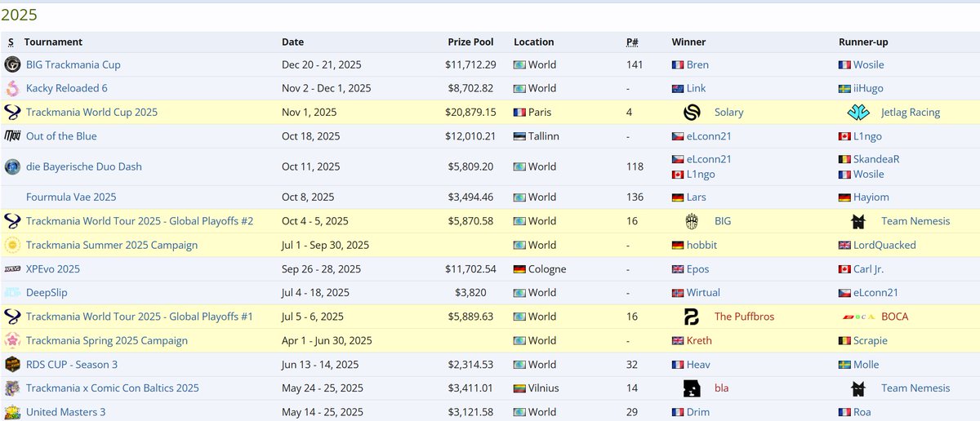Open the Fourmula Vae 2025 tournament
This screenshot has height=421, width=980.
[71, 197]
